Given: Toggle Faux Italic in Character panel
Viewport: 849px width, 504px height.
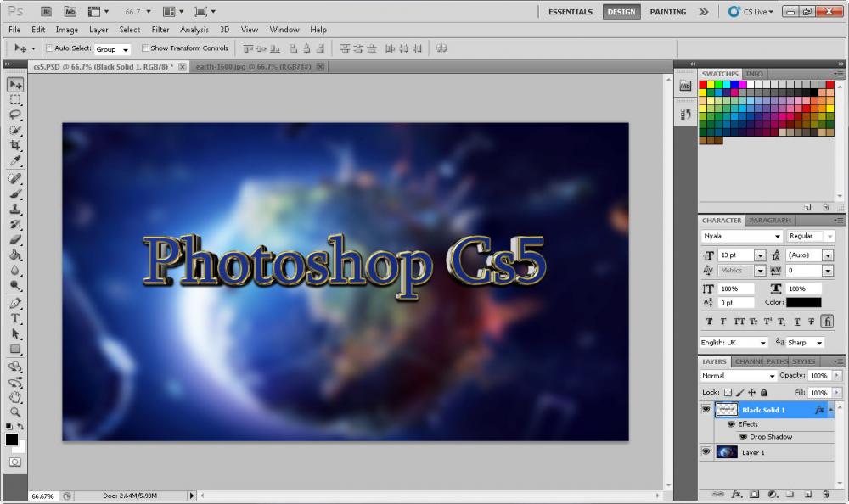Looking at the screenshot, I should [723, 322].
